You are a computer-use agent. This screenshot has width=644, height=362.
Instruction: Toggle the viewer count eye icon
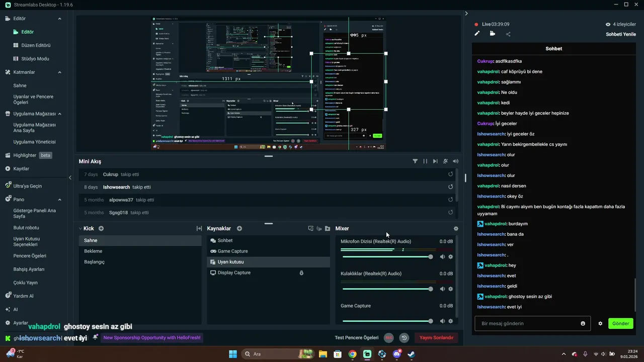(608, 24)
